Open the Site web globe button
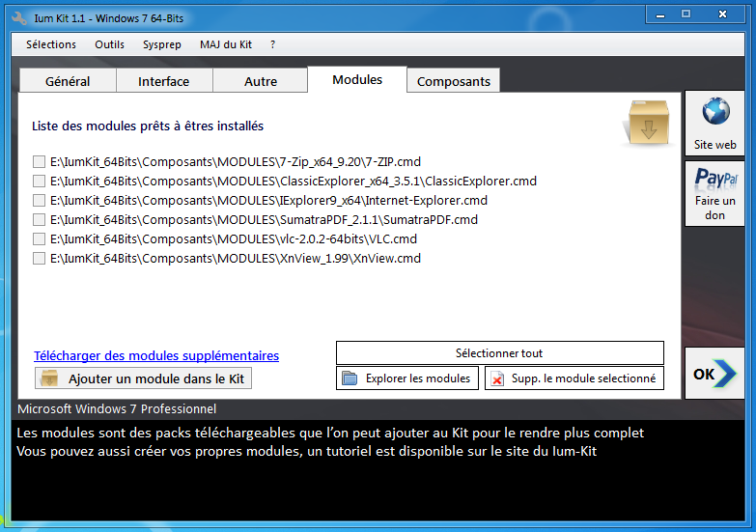 click(714, 124)
